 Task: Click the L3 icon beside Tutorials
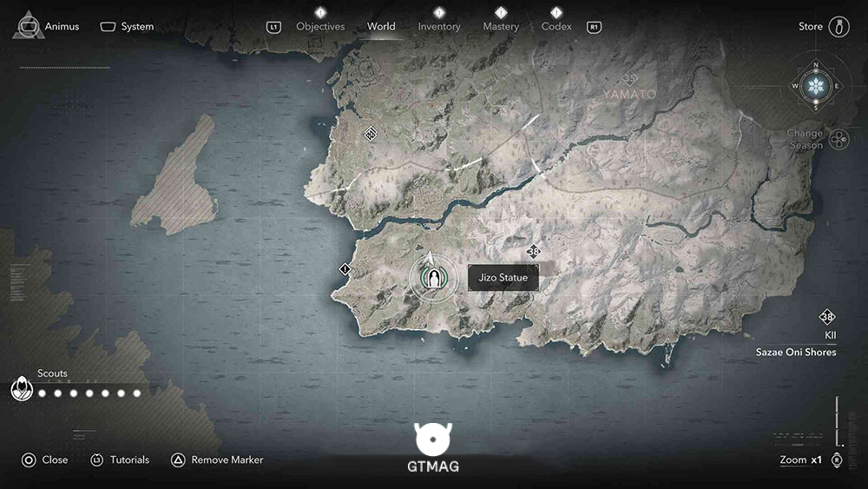click(97, 459)
